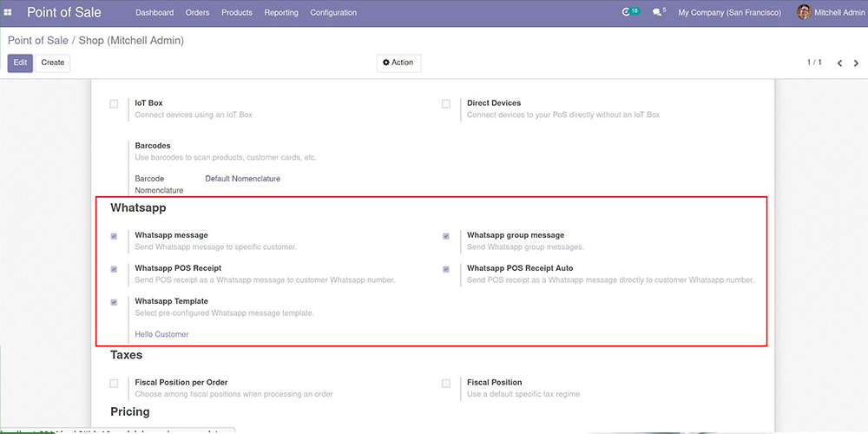Toggle the Whatsapp POS Receipt checkbox
Screen dimensions: 868x434
point(114,269)
